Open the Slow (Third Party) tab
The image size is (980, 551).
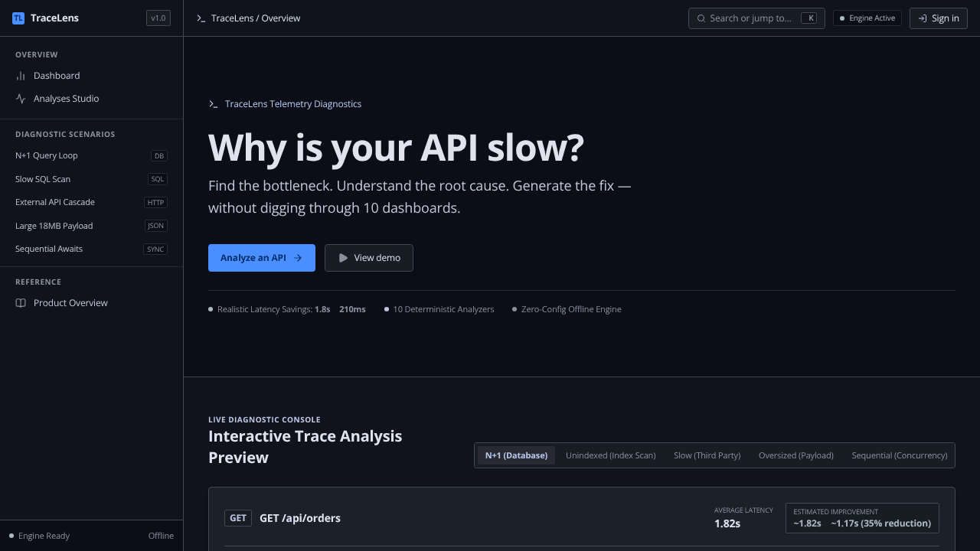(x=707, y=455)
